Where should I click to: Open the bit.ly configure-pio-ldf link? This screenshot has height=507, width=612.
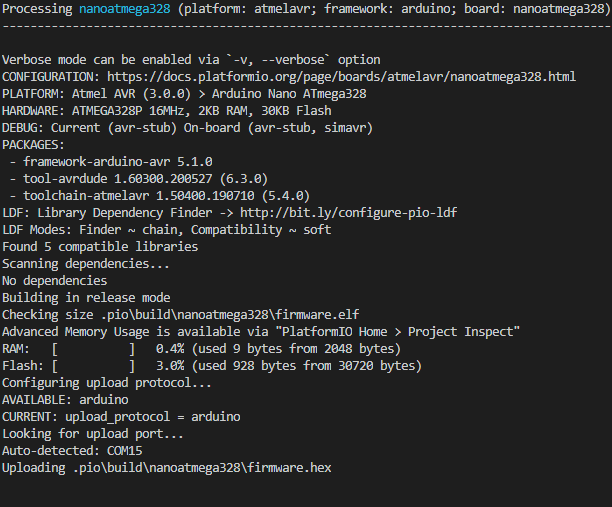(348, 213)
